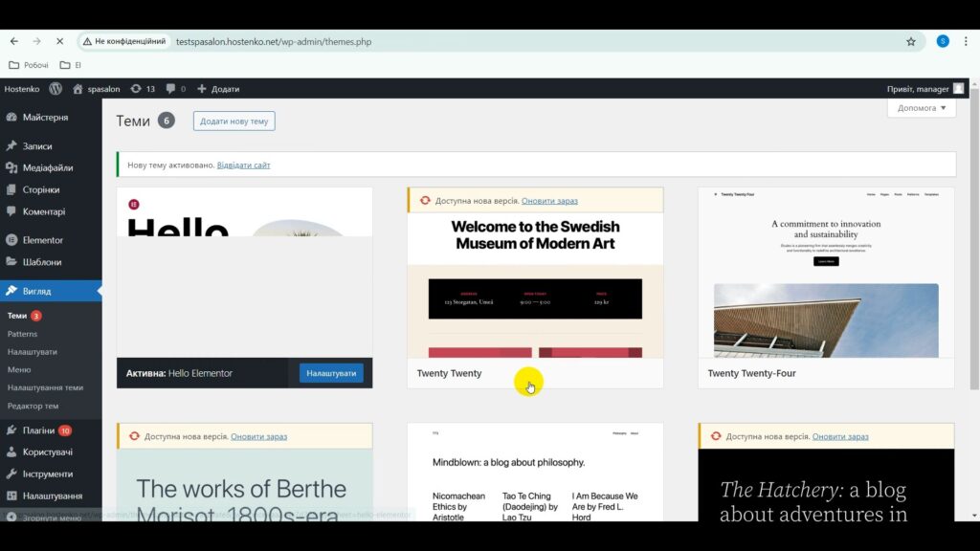Select Hello Elementor theme thumbnail
This screenshot has width=980, height=551.
point(244,273)
